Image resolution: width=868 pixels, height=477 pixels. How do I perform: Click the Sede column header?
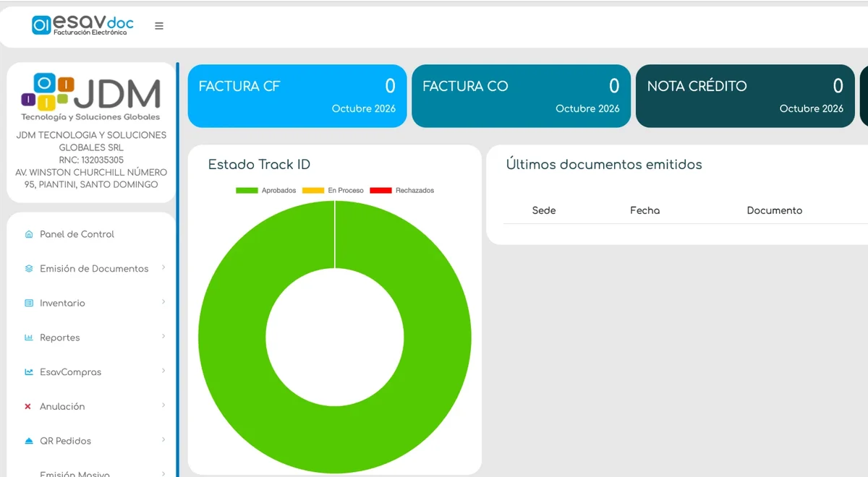pos(544,210)
